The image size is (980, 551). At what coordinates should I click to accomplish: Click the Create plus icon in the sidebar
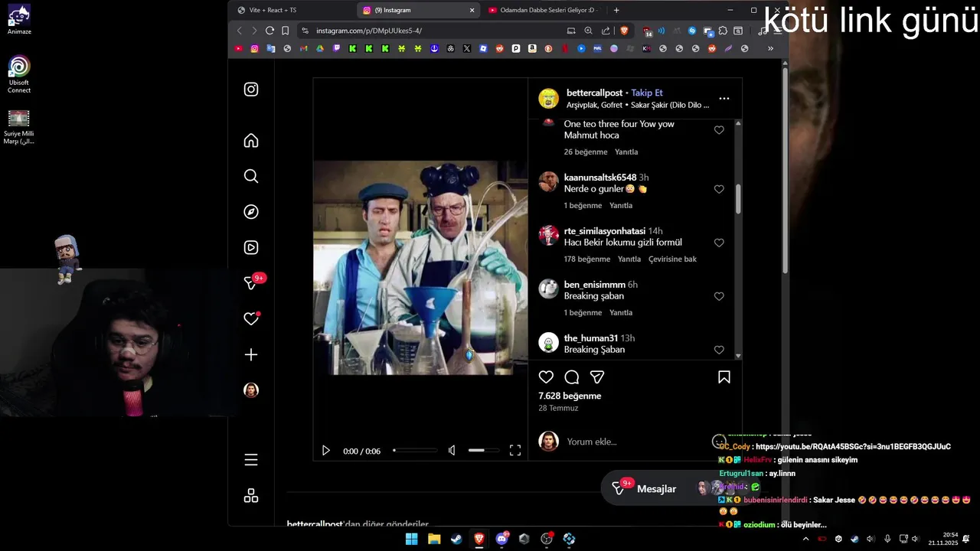[x=251, y=355]
